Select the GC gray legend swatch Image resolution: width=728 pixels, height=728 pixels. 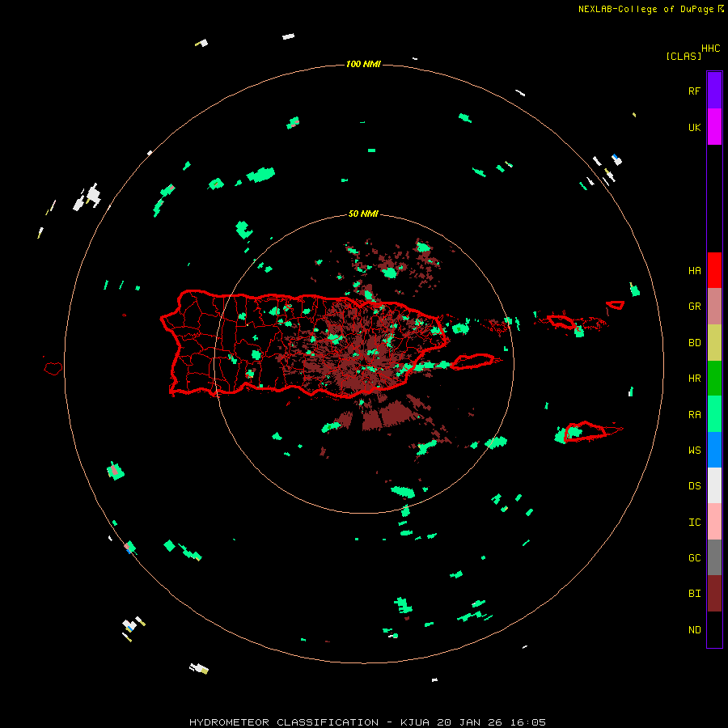(714, 557)
